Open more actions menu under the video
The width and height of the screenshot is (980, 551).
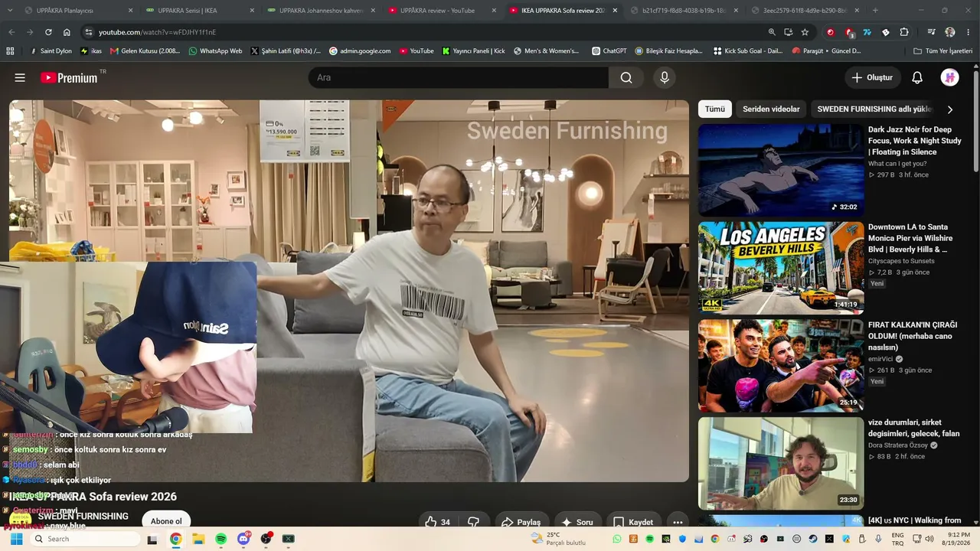pos(677,522)
